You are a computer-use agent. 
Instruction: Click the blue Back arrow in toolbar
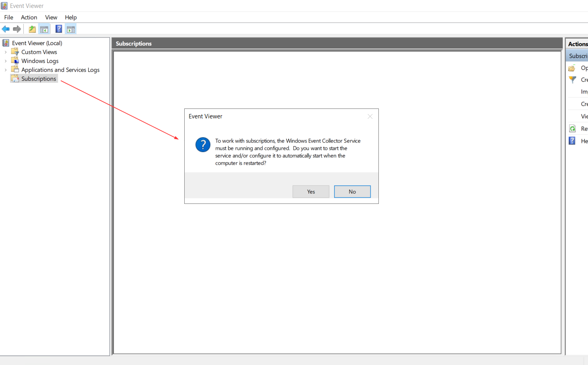(6, 29)
